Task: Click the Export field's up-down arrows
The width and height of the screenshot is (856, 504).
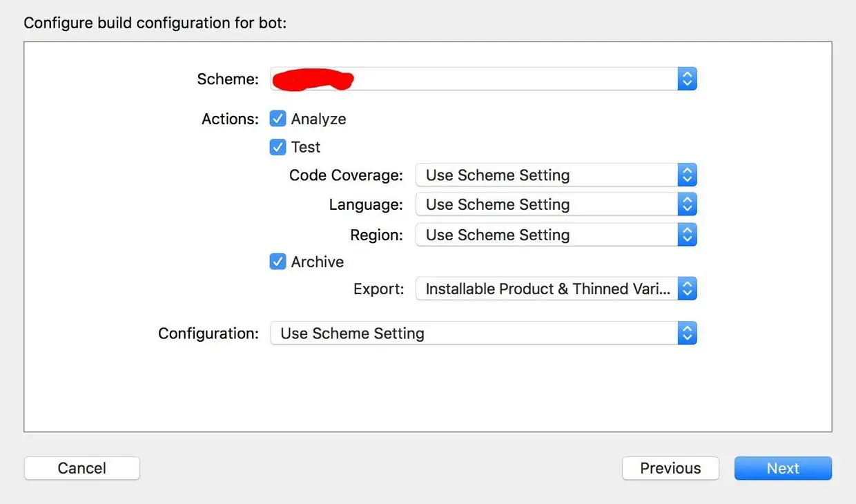Action: click(687, 289)
